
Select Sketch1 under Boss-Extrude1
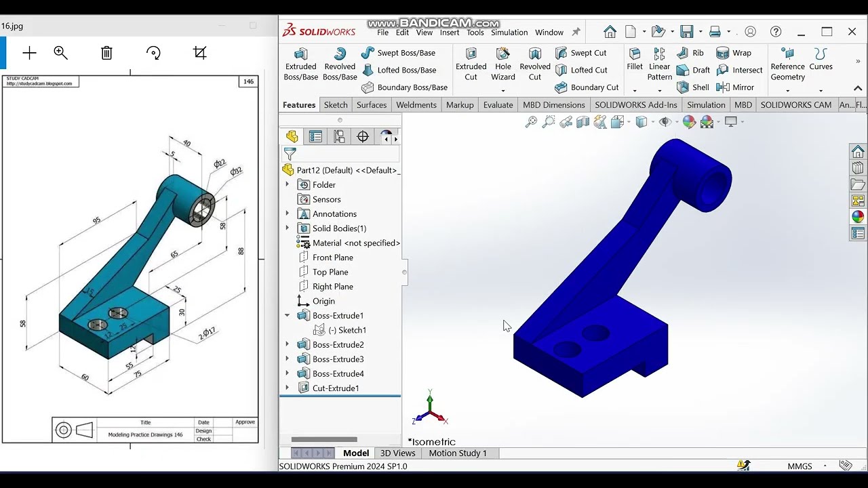click(340, 330)
